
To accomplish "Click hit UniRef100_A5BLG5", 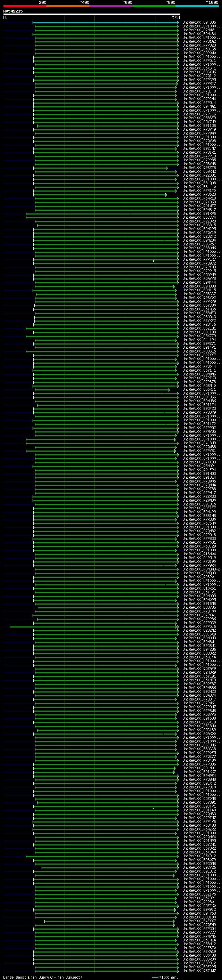I will [199, 49].
